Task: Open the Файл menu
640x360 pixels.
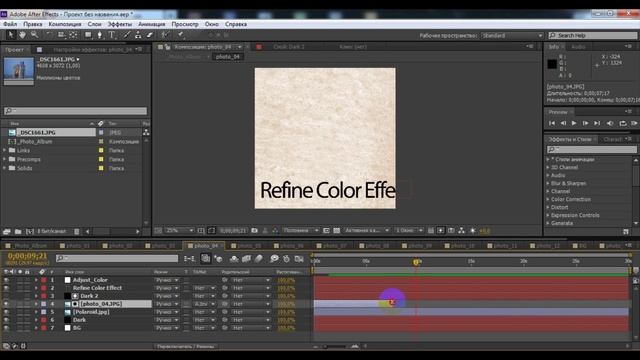Action: pyautogui.click(x=10, y=24)
